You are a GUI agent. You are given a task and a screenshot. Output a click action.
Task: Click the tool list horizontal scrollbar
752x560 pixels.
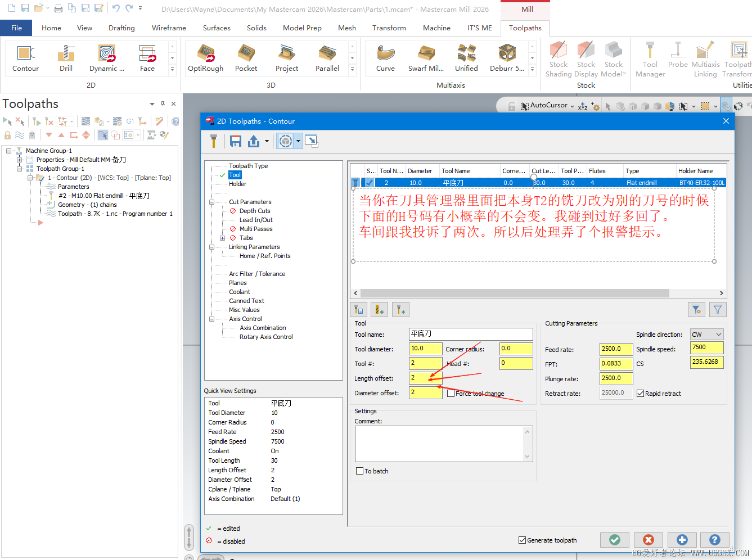[x=515, y=293]
